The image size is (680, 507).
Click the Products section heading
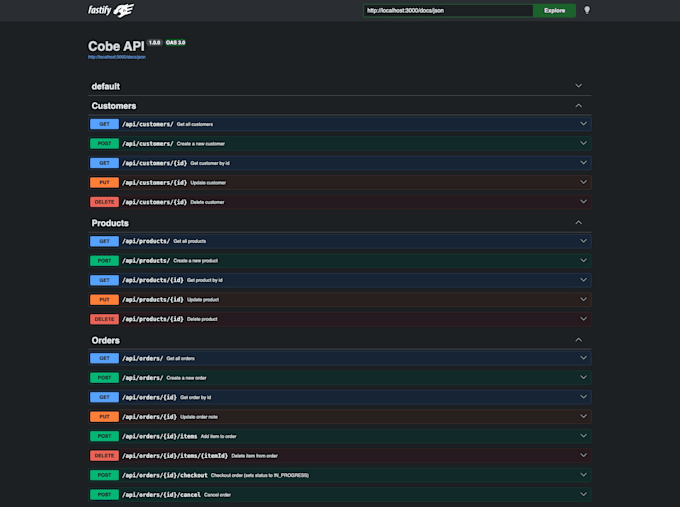(110, 223)
